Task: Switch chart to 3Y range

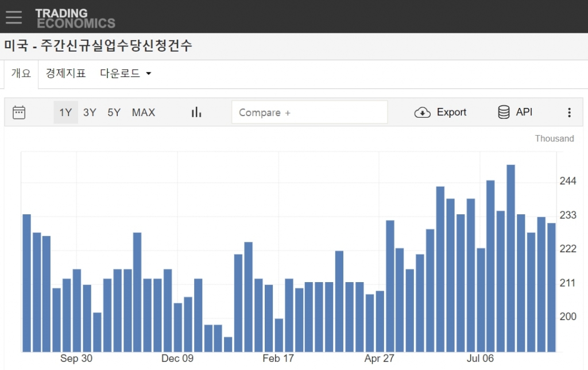Action: click(90, 113)
